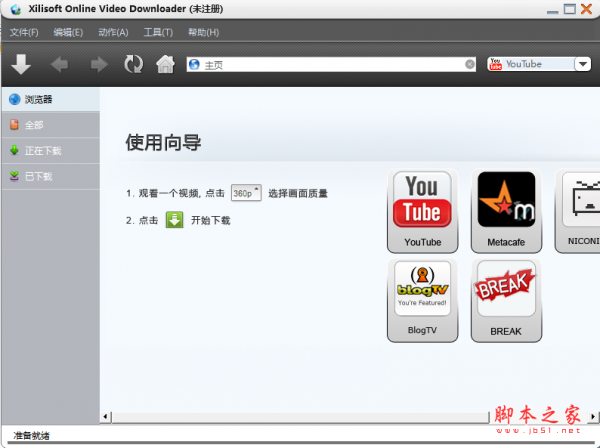Click the 使用向导 heading text

(163, 143)
